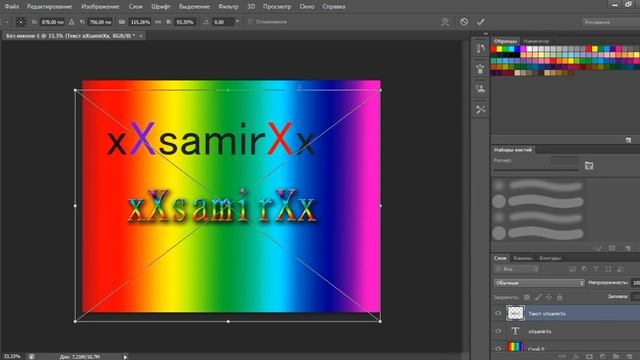The image size is (640, 360).
Task: Click the trash icon below the swatches
Action: pyautogui.click(x=628, y=140)
